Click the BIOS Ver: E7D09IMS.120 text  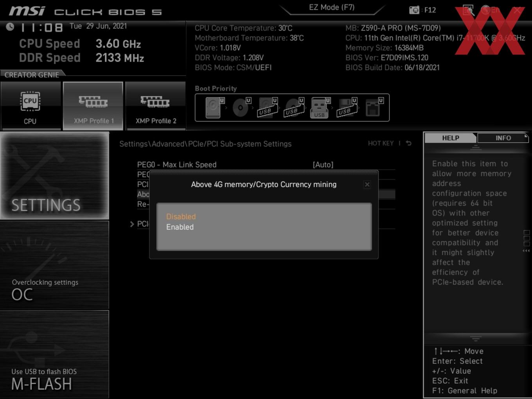(387, 58)
